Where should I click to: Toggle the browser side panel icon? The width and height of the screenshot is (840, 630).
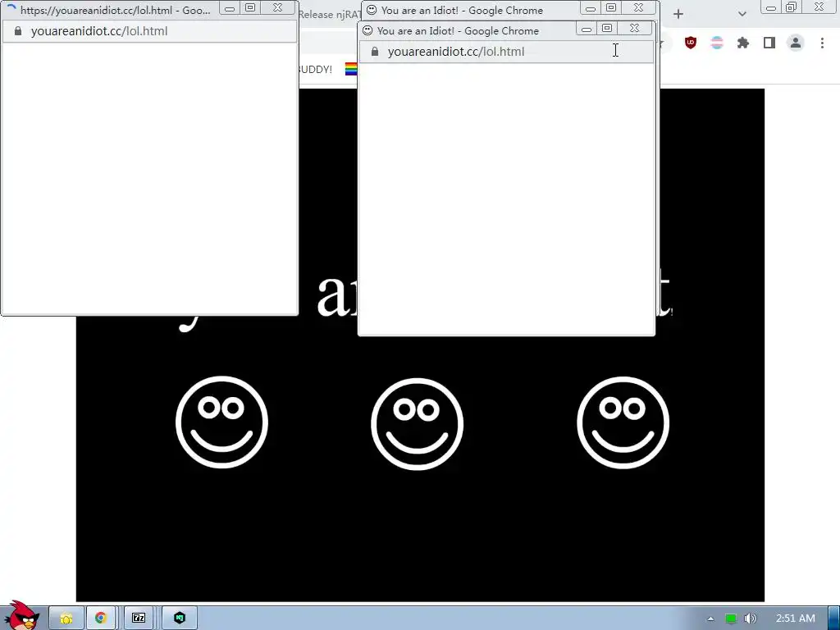(x=769, y=43)
